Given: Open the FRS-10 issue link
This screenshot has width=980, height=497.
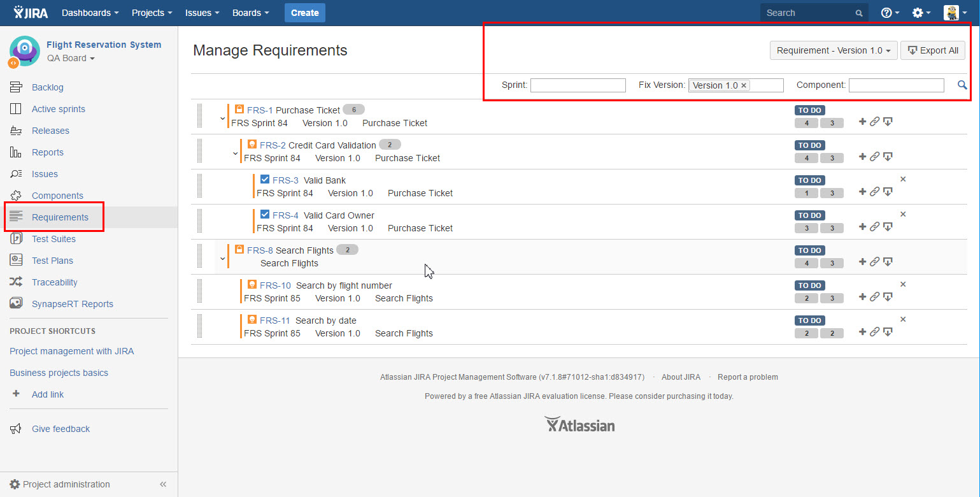Looking at the screenshot, I should coord(275,285).
